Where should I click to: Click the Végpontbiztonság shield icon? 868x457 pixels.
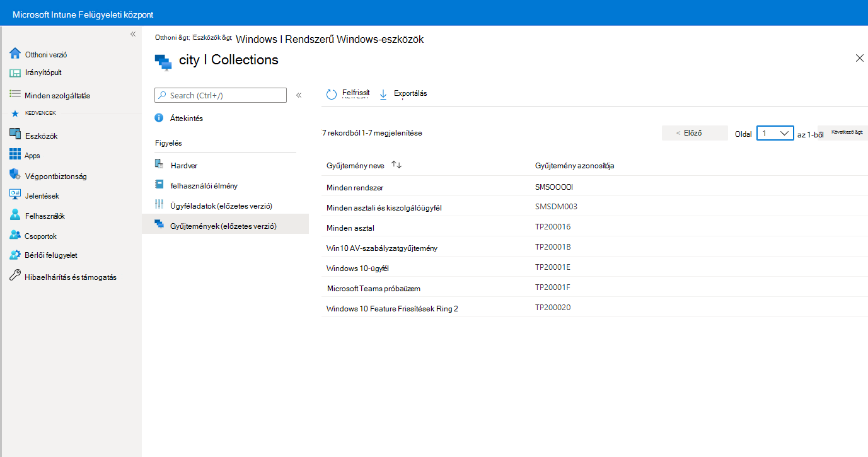click(15, 175)
